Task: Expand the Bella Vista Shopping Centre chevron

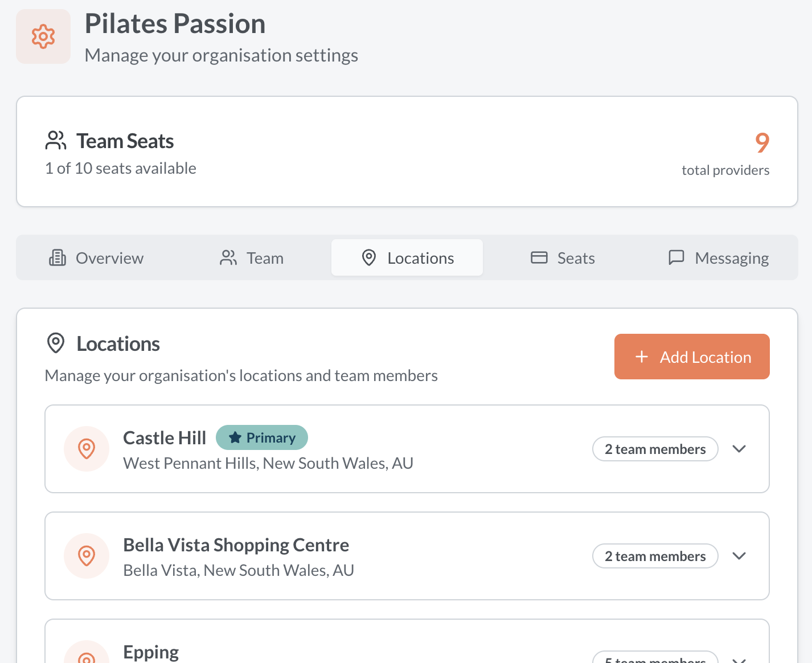Action: pos(739,556)
